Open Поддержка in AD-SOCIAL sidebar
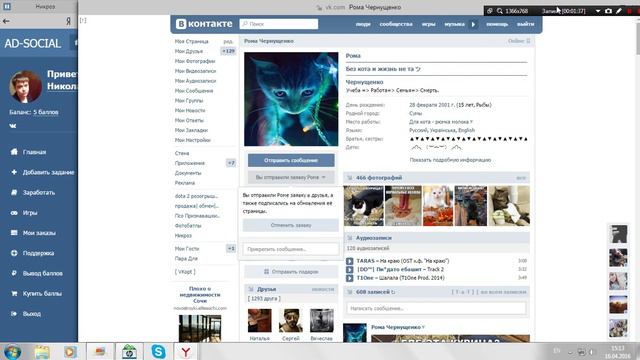640x360 pixels. click(x=38, y=253)
